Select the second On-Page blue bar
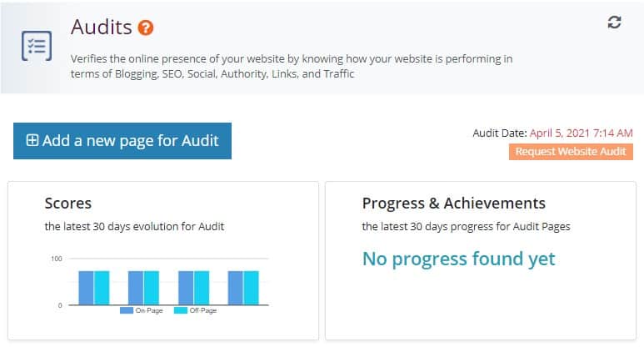The image size is (644, 347). (x=136, y=288)
